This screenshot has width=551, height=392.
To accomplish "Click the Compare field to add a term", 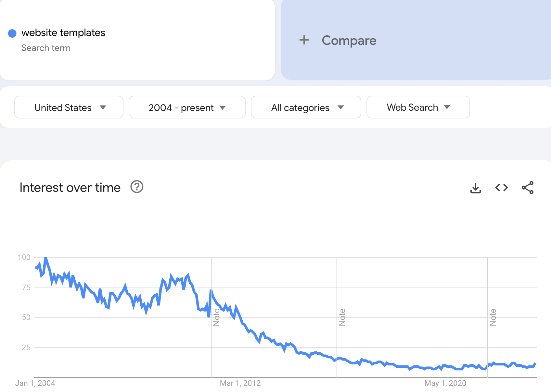I will pos(349,40).
